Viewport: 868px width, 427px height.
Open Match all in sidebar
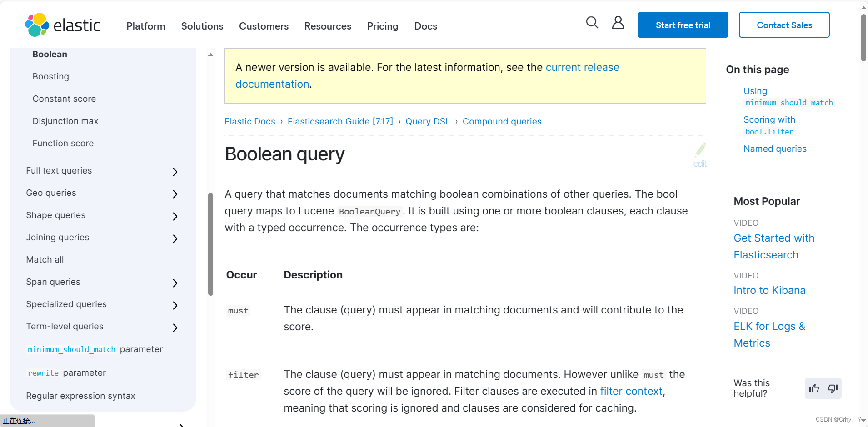pos(45,259)
